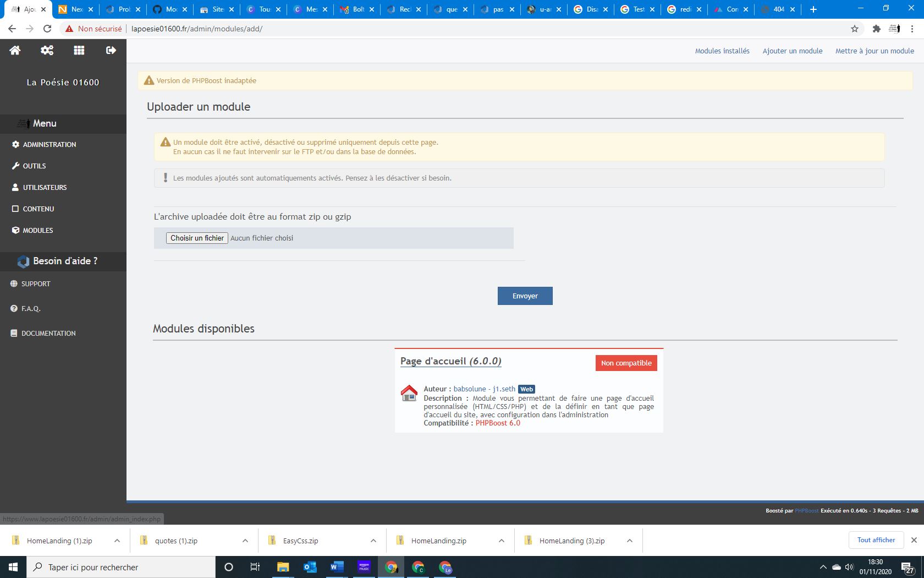Select Mettre à jour un module
Viewport: 924px width, 578px height.
pos(875,51)
